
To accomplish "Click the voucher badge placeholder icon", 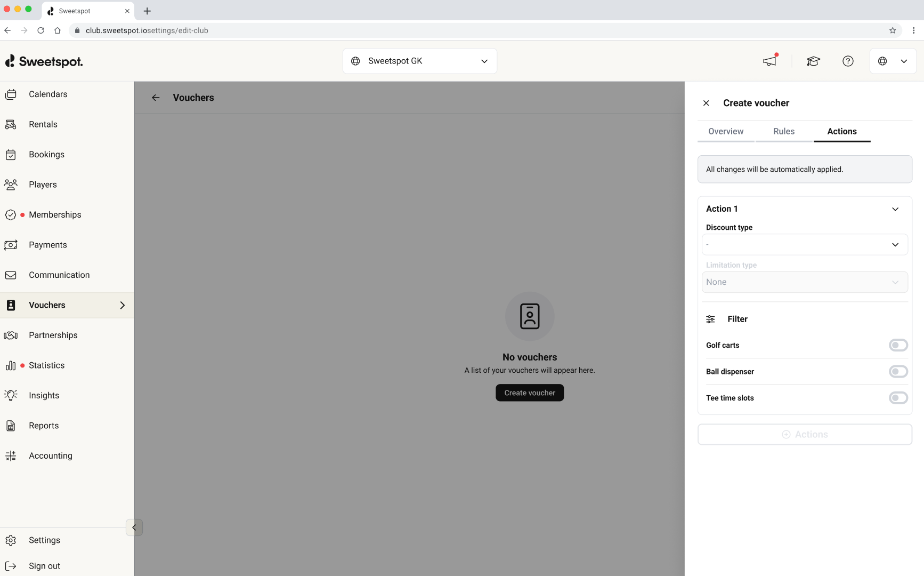I will click(530, 316).
